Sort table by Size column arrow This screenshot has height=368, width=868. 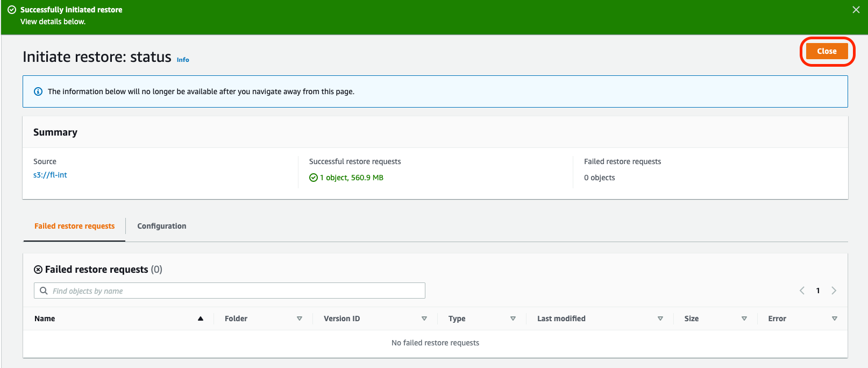click(x=744, y=319)
